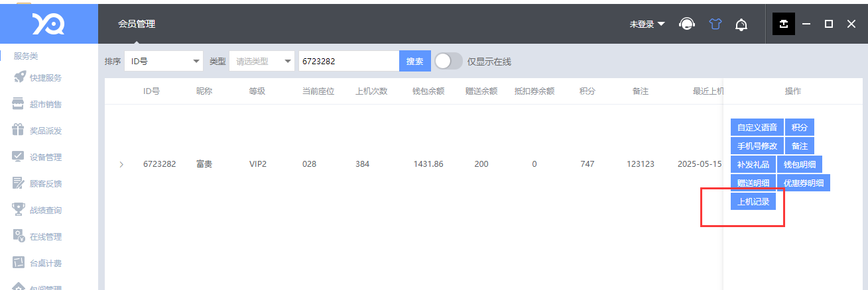Image resolution: width=868 pixels, height=290 pixels.
Task: Click the 备注 column header
Action: point(641,91)
